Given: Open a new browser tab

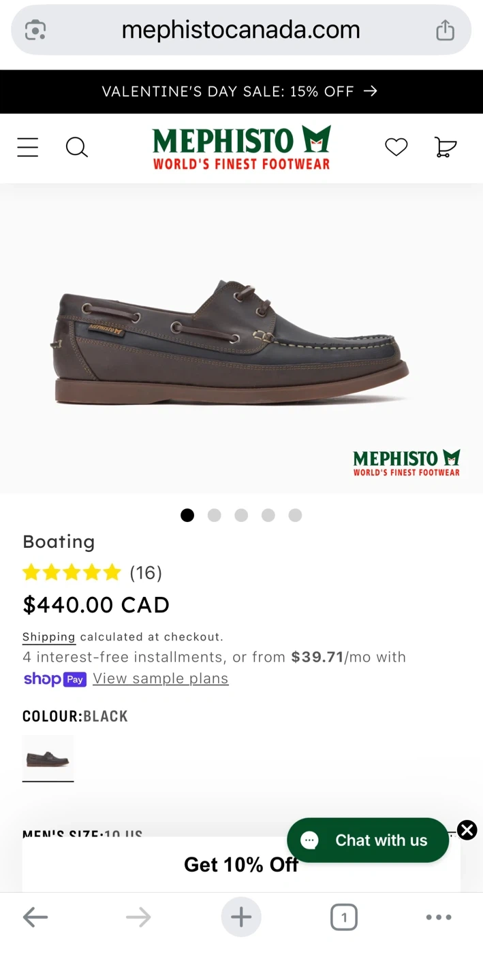Looking at the screenshot, I should coord(241,917).
